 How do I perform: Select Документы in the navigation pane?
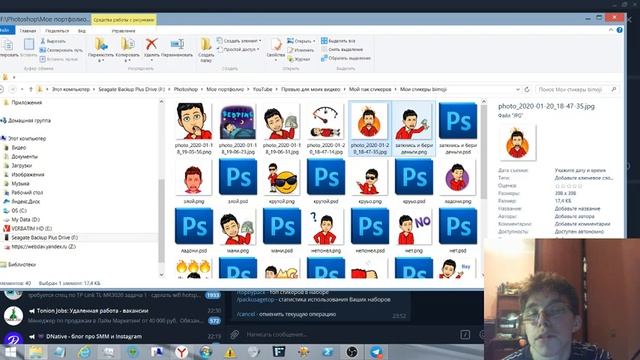pos(24,156)
